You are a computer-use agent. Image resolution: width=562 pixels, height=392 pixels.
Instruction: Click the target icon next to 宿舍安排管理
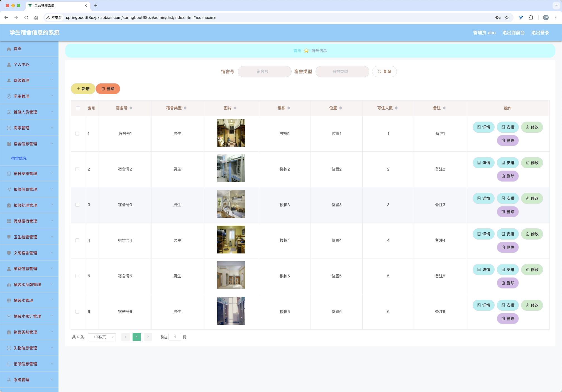pyautogui.click(x=9, y=174)
